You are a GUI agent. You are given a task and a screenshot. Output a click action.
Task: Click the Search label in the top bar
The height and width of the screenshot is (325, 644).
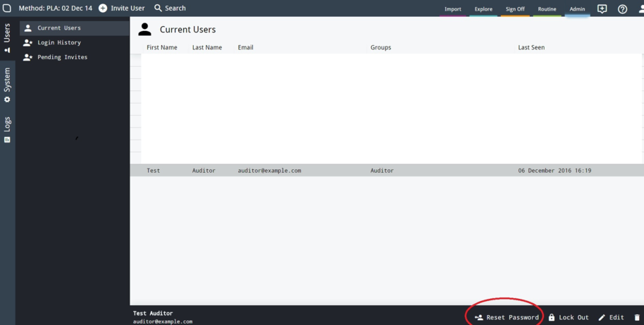coord(175,8)
